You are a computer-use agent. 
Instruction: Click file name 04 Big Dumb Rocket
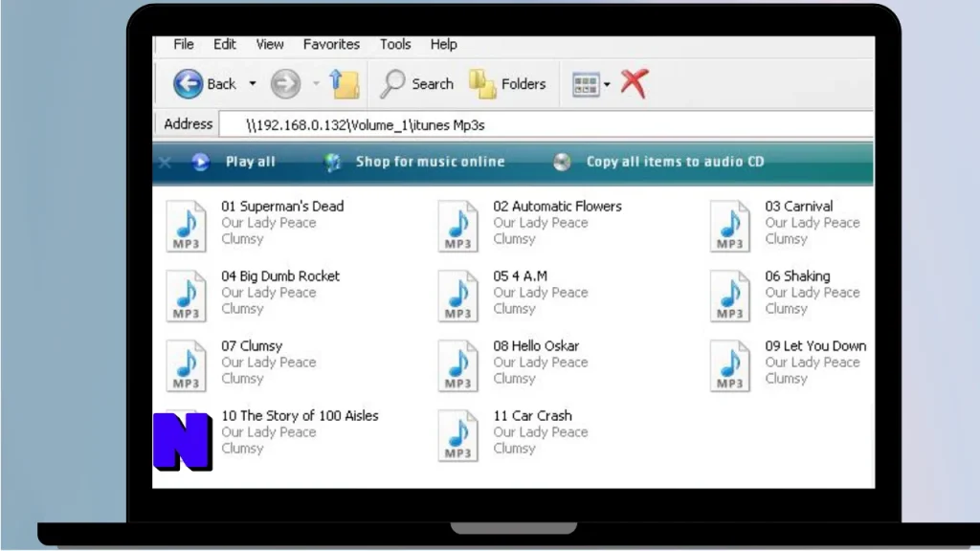[x=280, y=276]
